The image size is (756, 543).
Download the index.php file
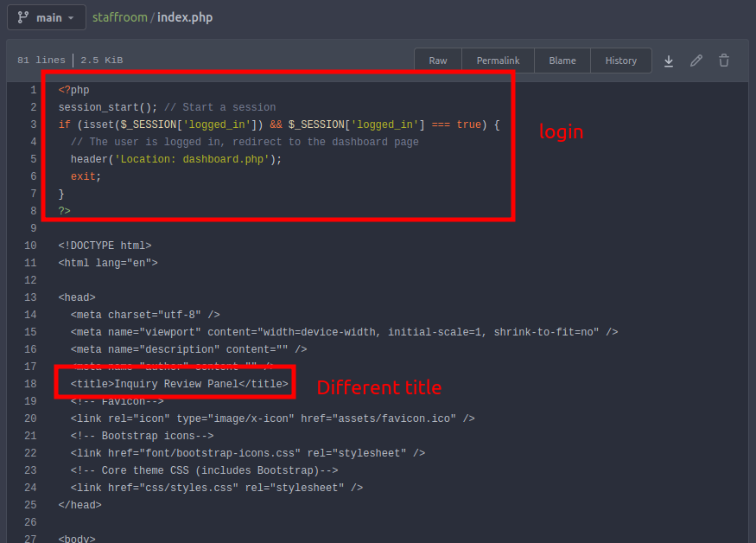(668, 61)
